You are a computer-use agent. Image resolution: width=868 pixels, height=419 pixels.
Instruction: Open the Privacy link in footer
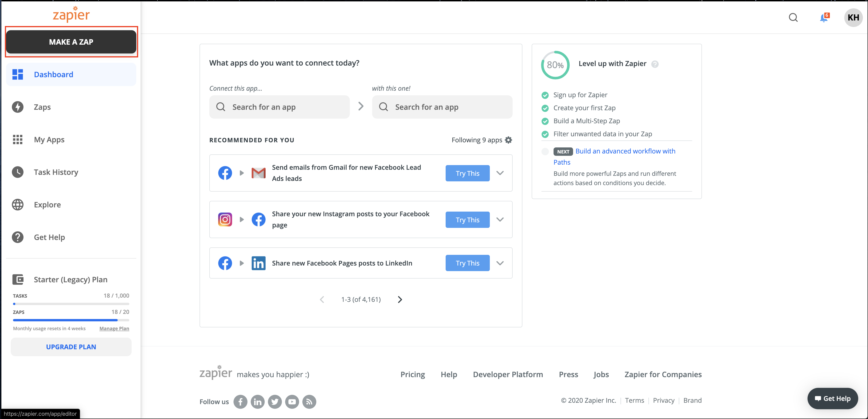click(664, 400)
